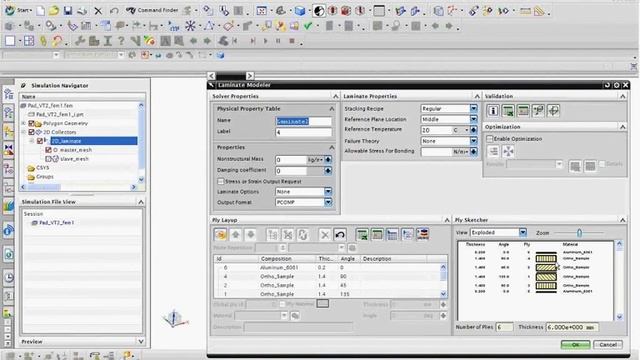Click OK in Laminate Modeler
The height and width of the screenshot is (360, 640).
coord(575,344)
